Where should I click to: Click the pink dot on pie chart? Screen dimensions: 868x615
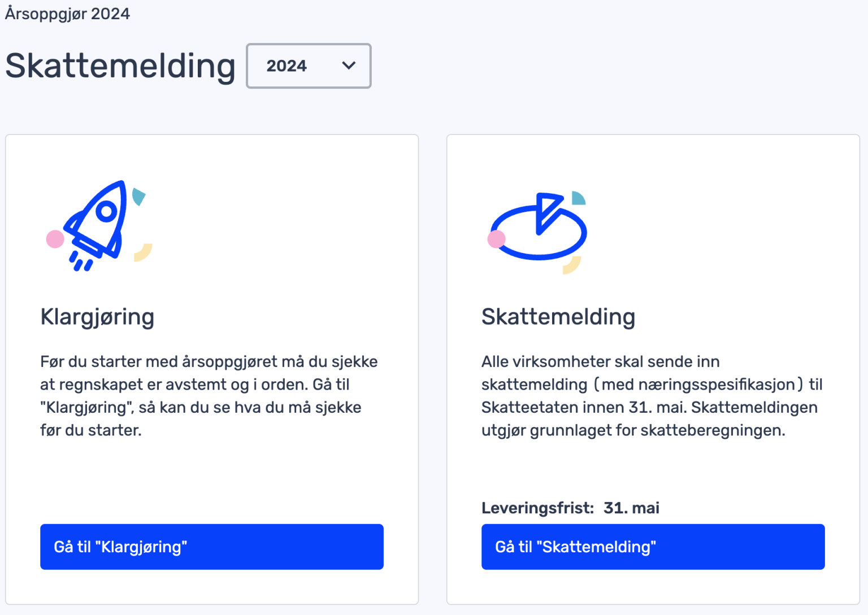[x=496, y=239]
